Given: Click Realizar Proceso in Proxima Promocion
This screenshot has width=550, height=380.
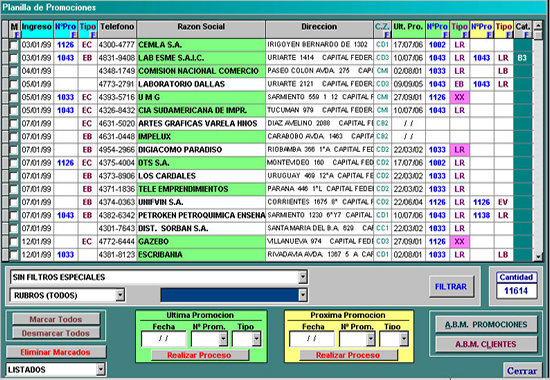Looking at the screenshot, I should 348,355.
